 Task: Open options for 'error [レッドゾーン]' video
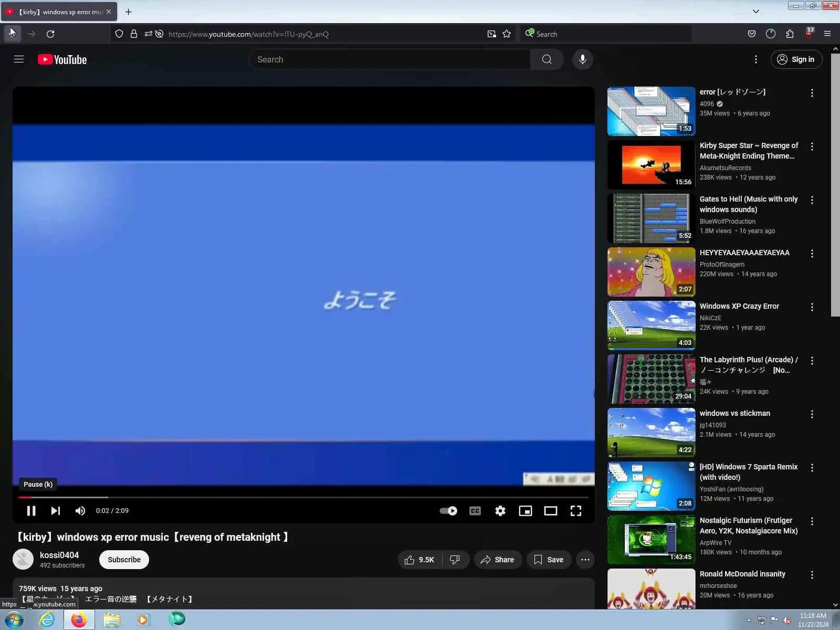[812, 93]
